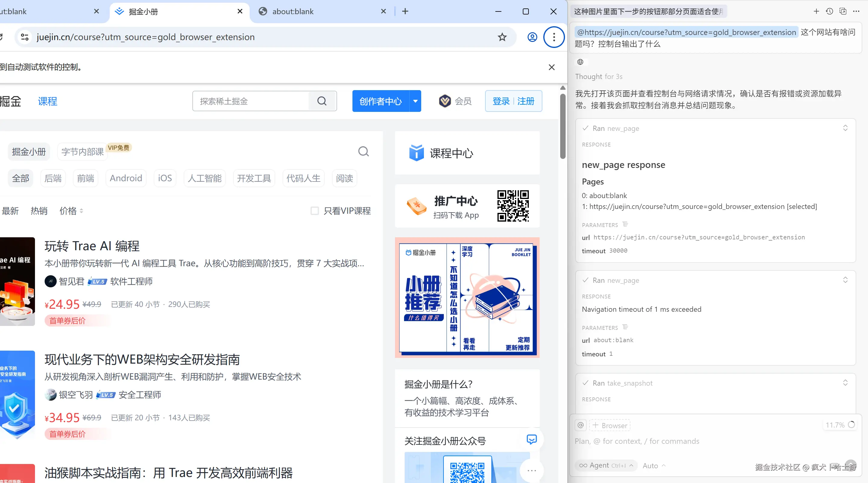Expand first Ran new_page result block
This screenshot has width=868, height=483.
845,128
